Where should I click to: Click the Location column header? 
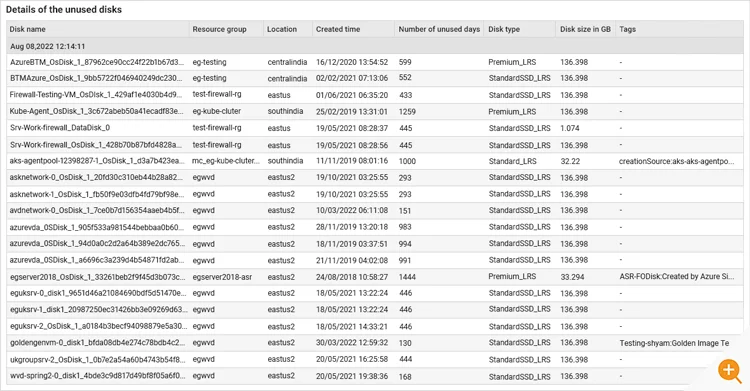(x=282, y=29)
